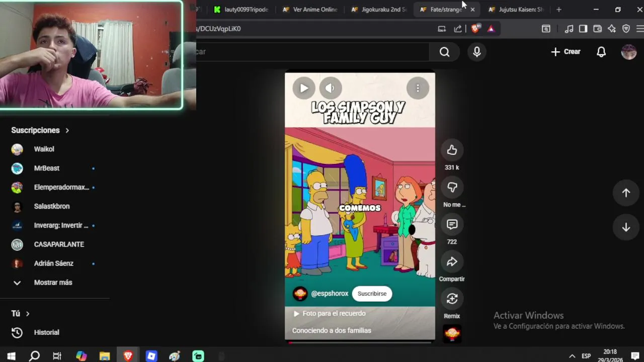Viewport: 644px width, 362px height.
Task: Open the Leo AI sparkle icon
Action: coord(612,29)
